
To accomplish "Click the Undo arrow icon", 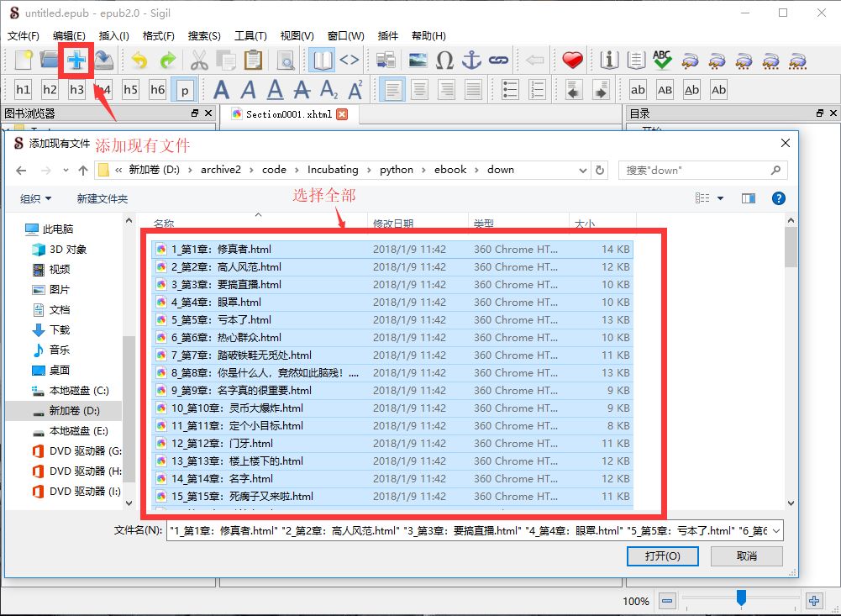I will (139, 61).
